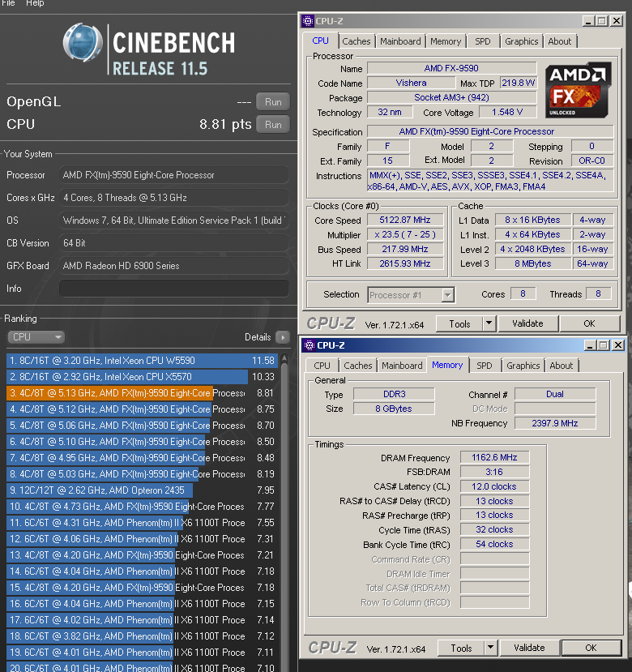The width and height of the screenshot is (632, 672).
Task: Select ranking row Intel Xeon CPU W5590
Action: pyautogui.click(x=142, y=361)
